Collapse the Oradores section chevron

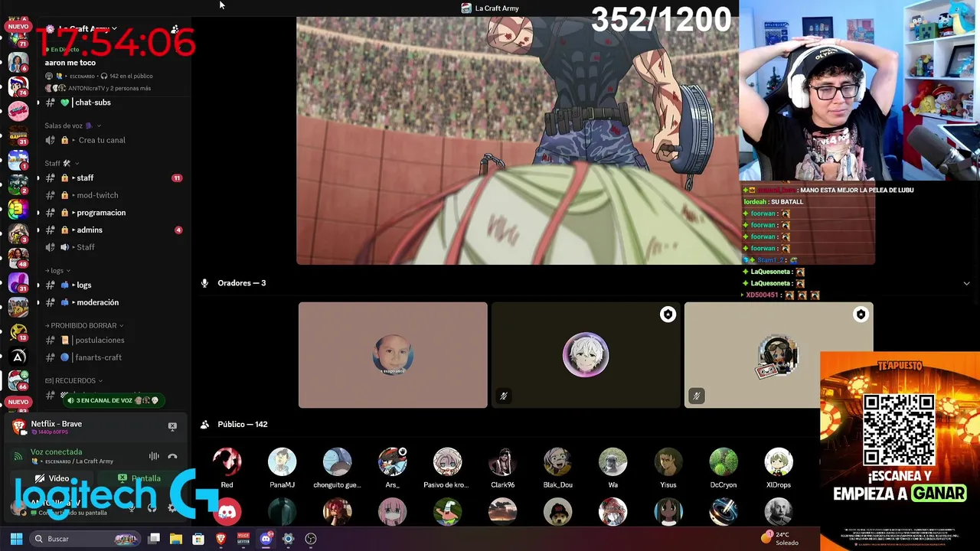point(966,283)
